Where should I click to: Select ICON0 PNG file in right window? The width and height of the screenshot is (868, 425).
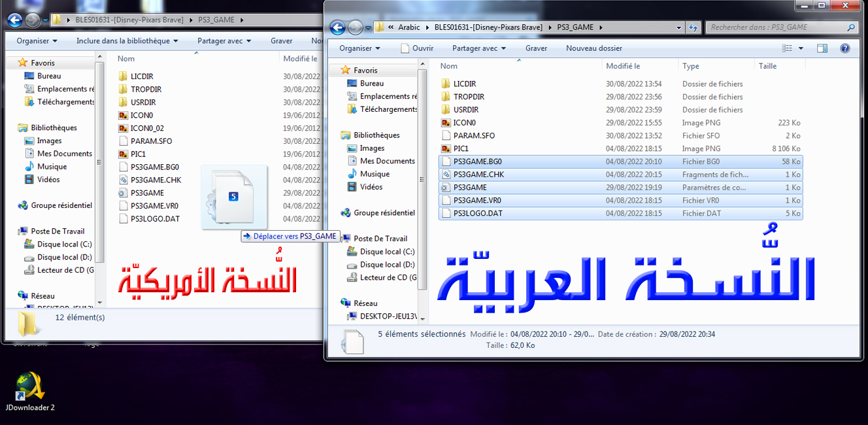point(464,123)
